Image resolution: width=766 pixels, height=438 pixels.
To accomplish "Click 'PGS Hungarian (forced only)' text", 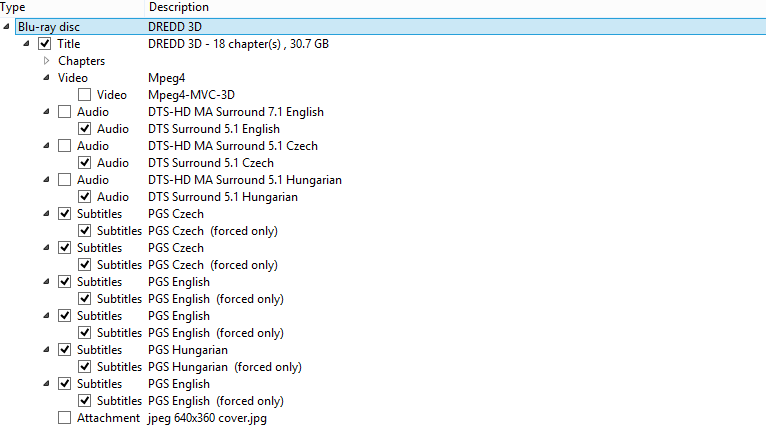I will point(225,367).
